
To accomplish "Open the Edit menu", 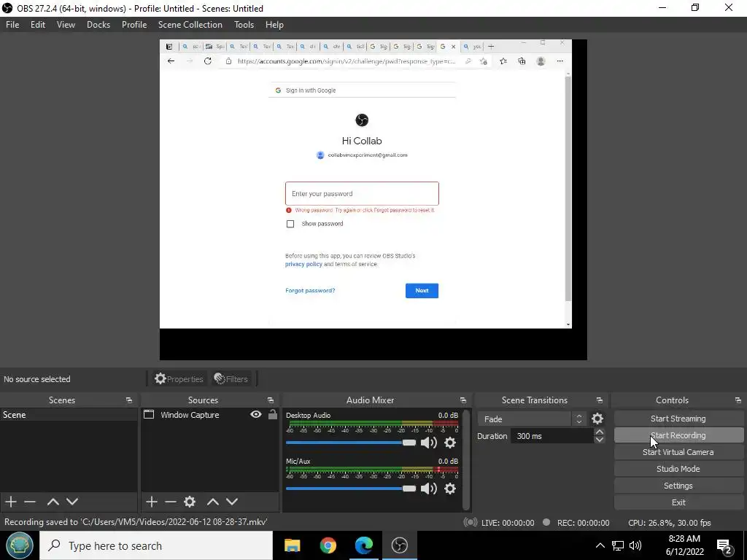I will [38, 25].
